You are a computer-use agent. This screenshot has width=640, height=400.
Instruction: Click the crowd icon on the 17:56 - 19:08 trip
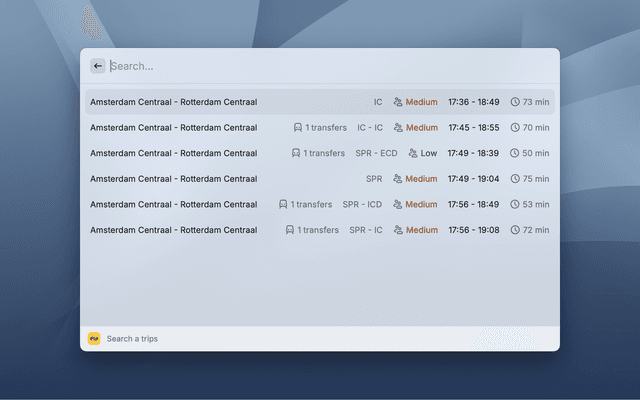(x=398, y=230)
